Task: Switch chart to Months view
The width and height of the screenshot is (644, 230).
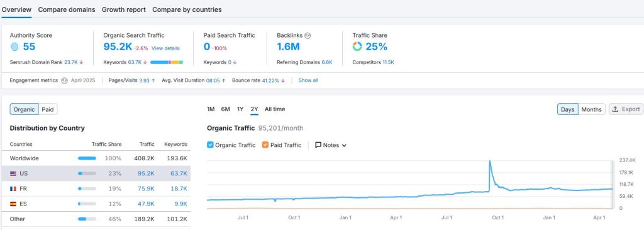Action: (x=591, y=109)
